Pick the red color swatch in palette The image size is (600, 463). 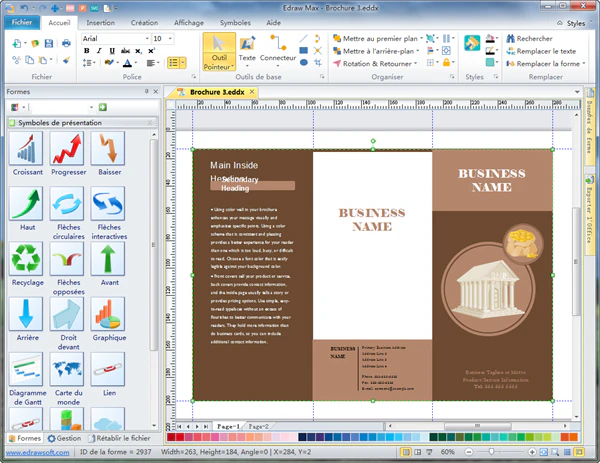point(180,437)
